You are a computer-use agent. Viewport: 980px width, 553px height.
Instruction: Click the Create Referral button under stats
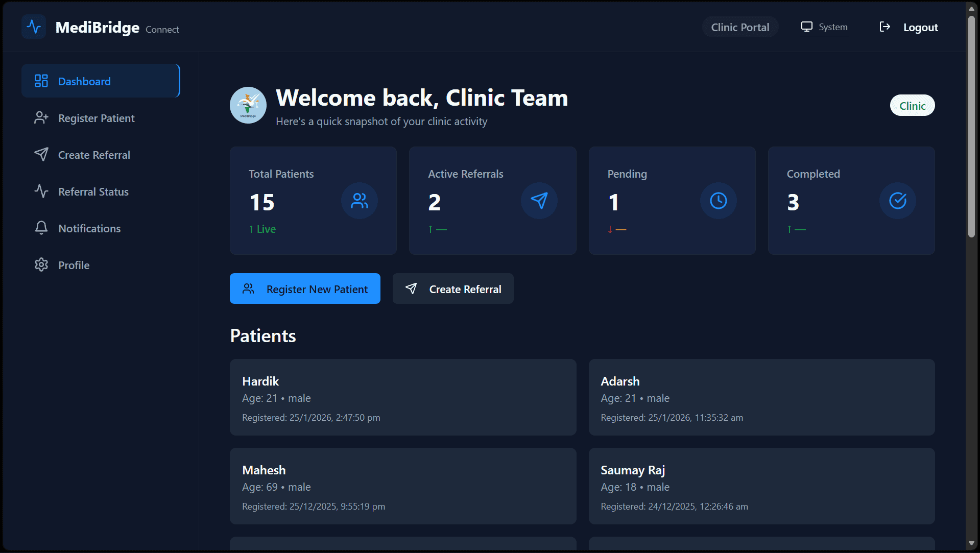pos(453,288)
